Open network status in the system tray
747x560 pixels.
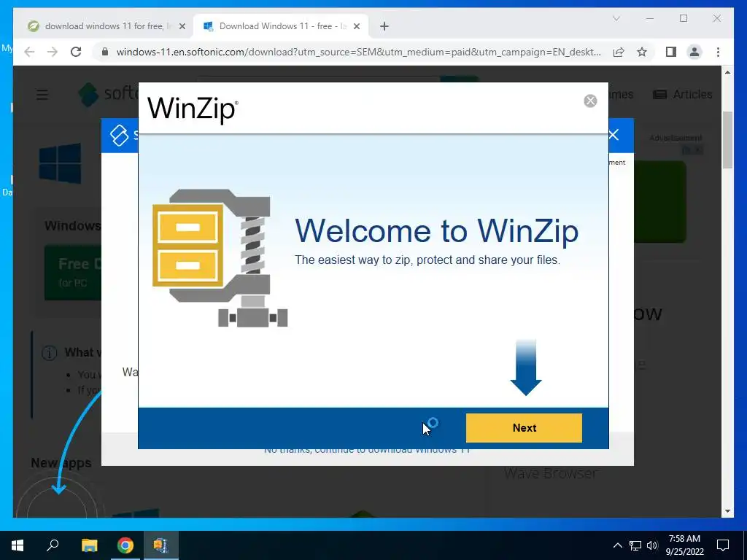click(x=635, y=545)
